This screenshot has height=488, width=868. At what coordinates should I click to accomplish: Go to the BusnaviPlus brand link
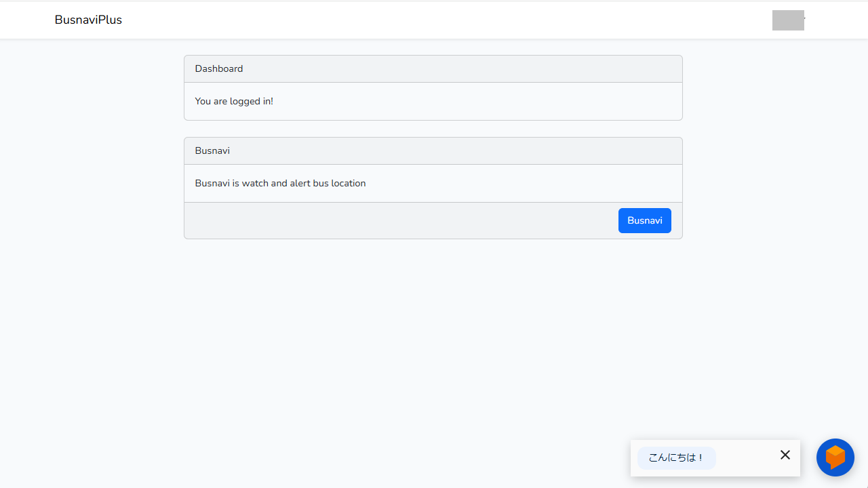tap(88, 20)
